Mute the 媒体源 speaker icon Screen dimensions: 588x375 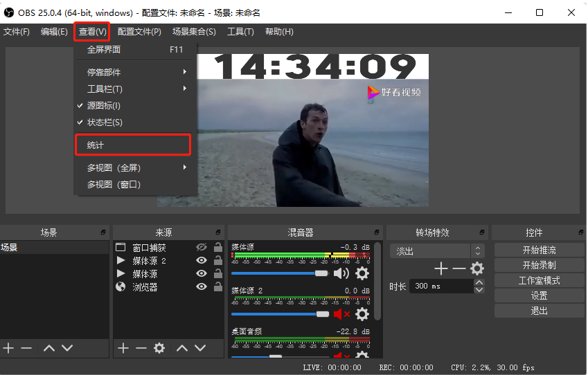[x=341, y=273]
